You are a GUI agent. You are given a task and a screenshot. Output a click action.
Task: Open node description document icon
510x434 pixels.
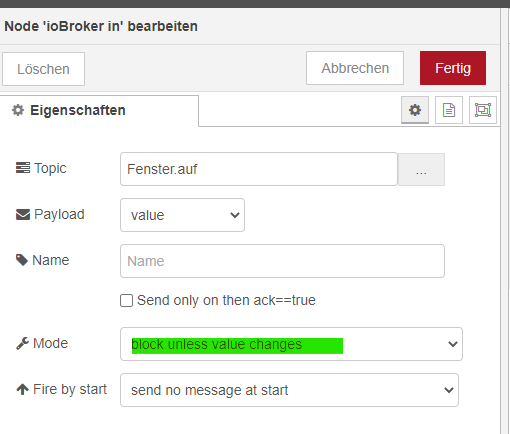coord(449,110)
